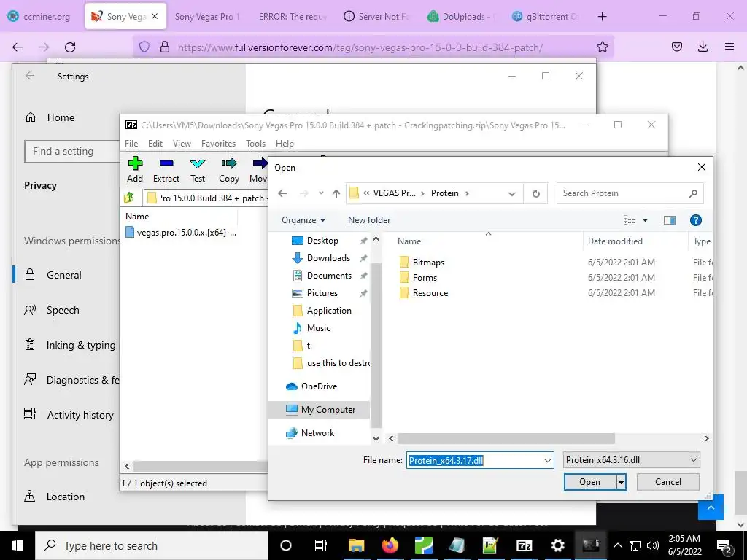Expand the File name history dropdown
747x560 pixels.
coord(547,461)
